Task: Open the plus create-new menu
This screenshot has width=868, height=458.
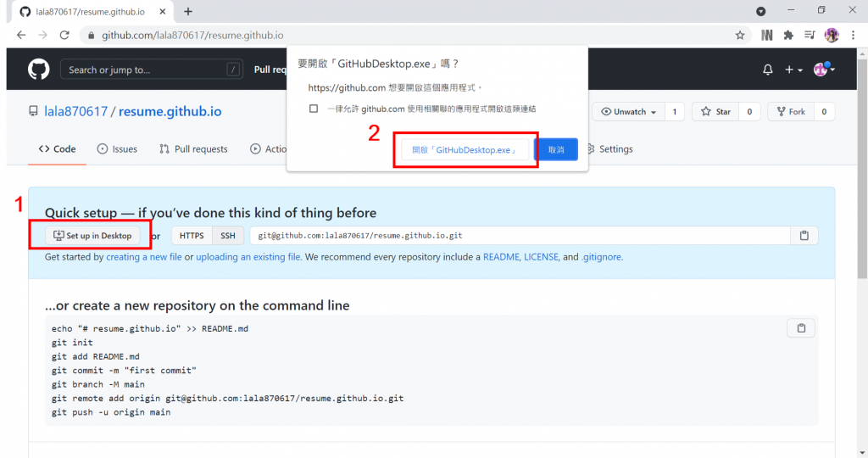Action: click(x=793, y=70)
